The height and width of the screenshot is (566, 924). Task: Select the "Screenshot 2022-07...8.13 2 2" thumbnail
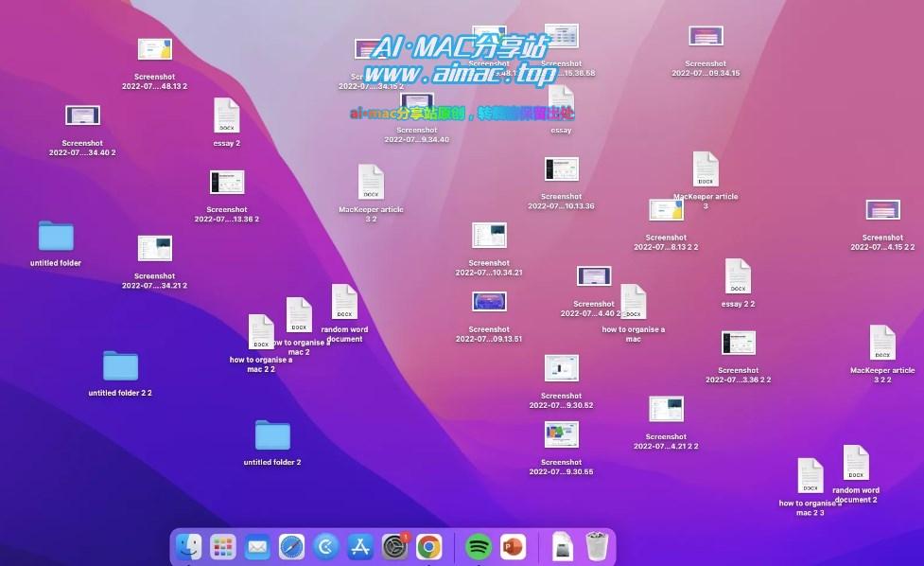tap(667, 210)
